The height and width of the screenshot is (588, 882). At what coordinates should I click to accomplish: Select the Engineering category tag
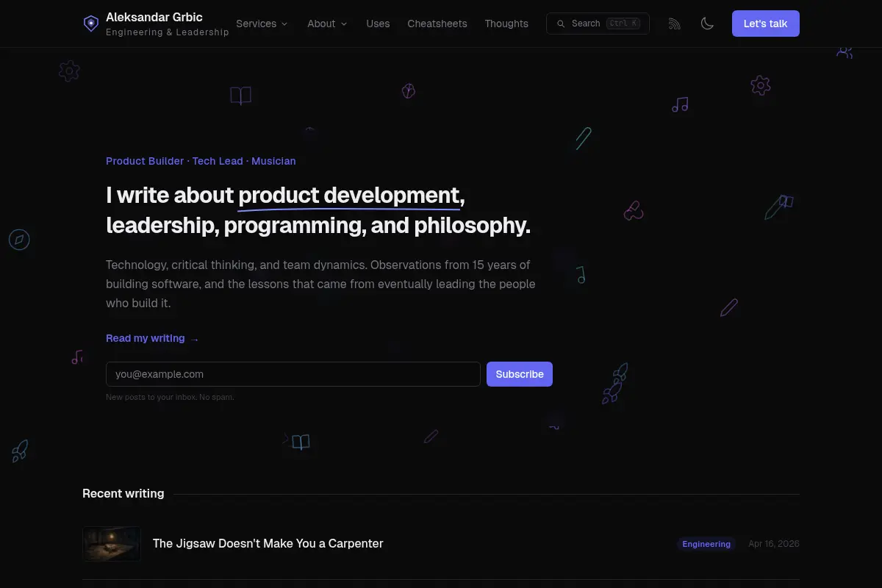[x=706, y=544]
